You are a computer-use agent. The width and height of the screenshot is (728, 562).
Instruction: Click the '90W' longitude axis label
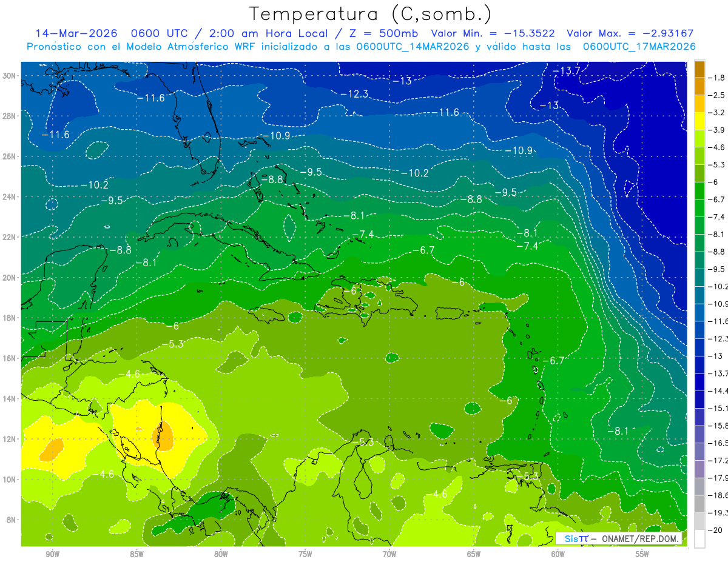[52, 554]
